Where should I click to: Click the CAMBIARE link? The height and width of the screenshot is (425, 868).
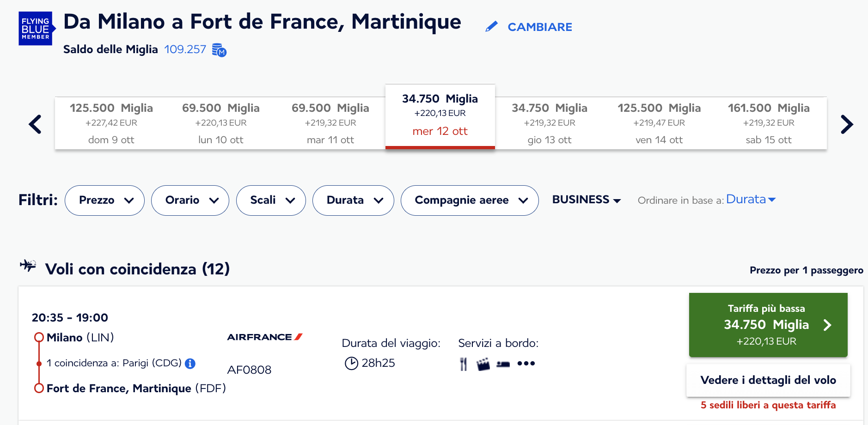[x=540, y=27]
